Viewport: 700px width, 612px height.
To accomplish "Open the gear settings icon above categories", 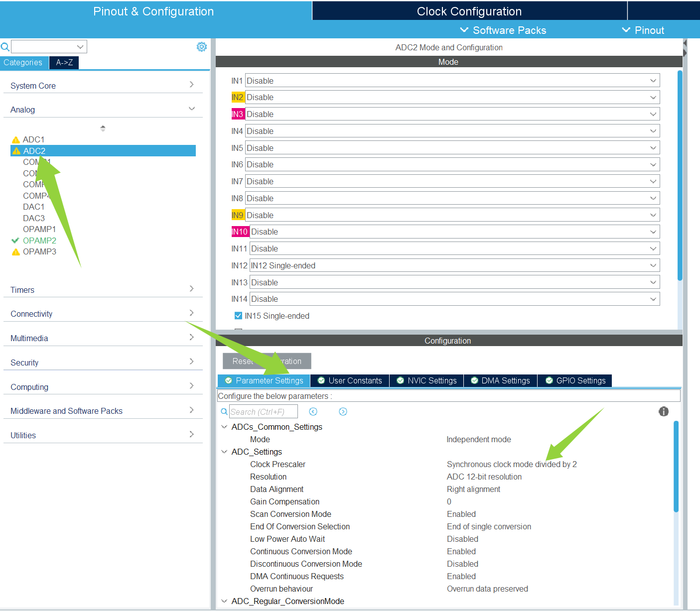I will pos(202,47).
